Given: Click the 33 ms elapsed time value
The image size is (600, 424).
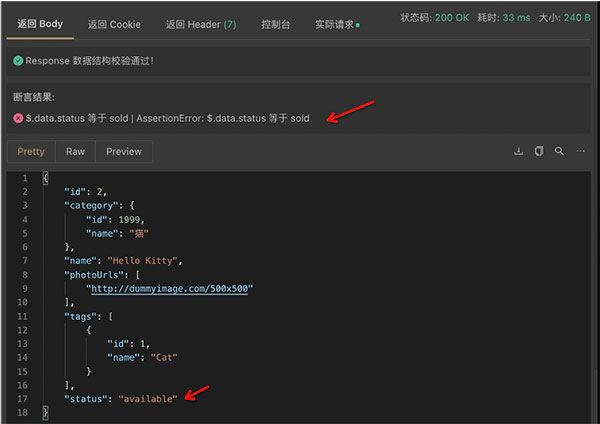Looking at the screenshot, I should pos(516,18).
